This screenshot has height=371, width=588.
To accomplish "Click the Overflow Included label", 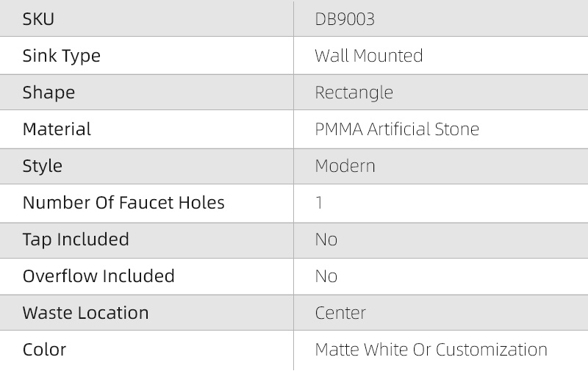I will [x=98, y=276].
